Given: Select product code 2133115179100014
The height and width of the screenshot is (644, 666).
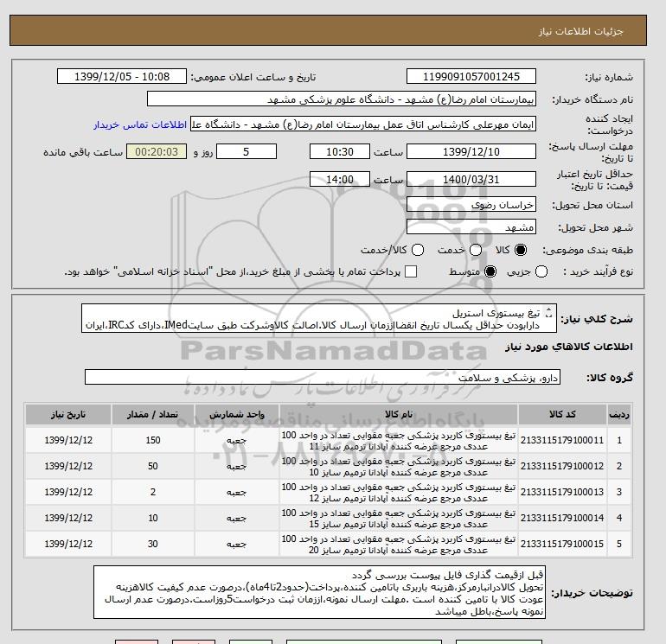Looking at the screenshot, I should click(562, 518).
